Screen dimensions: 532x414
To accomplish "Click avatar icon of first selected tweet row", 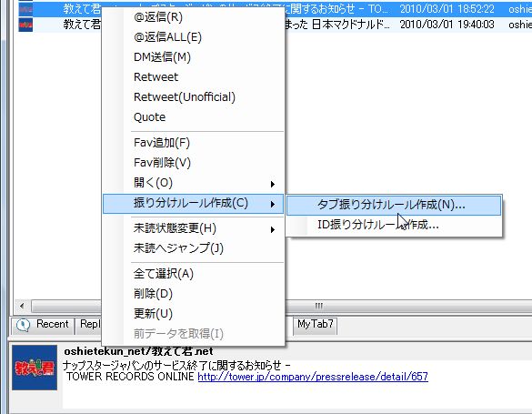I will pos(25,9).
